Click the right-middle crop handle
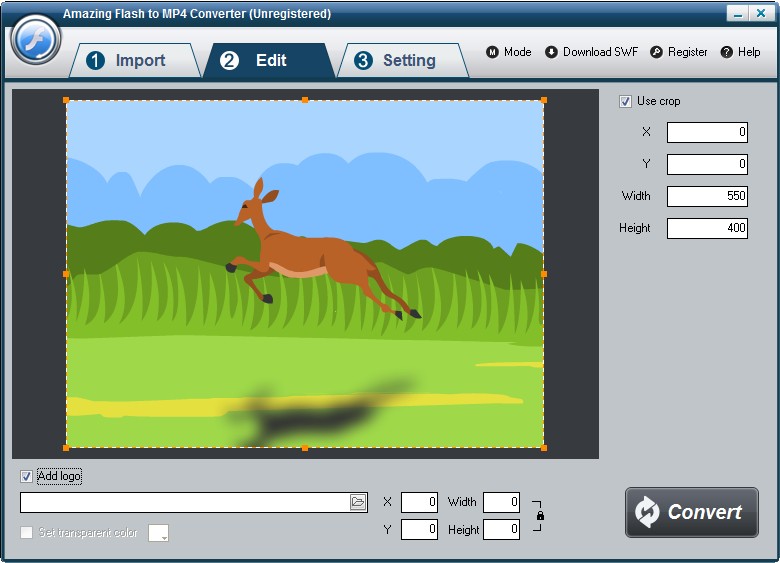Screen dimensions: 780x563 544,274
